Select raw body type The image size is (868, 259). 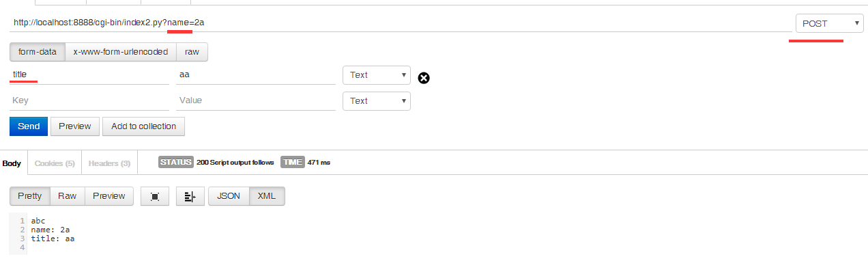click(192, 51)
